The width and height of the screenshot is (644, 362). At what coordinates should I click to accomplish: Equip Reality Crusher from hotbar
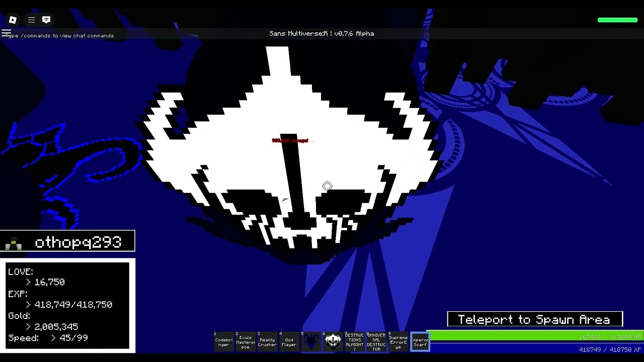(x=267, y=342)
